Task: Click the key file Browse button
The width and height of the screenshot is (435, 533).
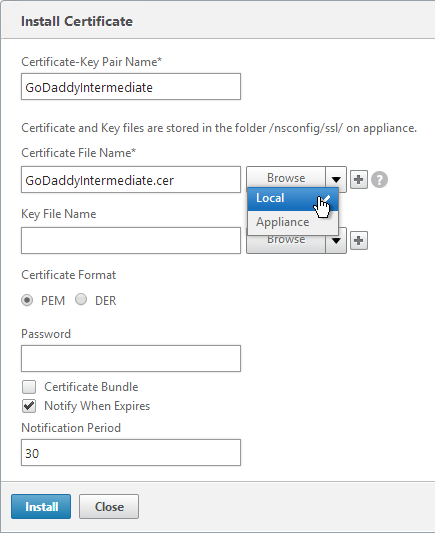Action: coord(286,244)
